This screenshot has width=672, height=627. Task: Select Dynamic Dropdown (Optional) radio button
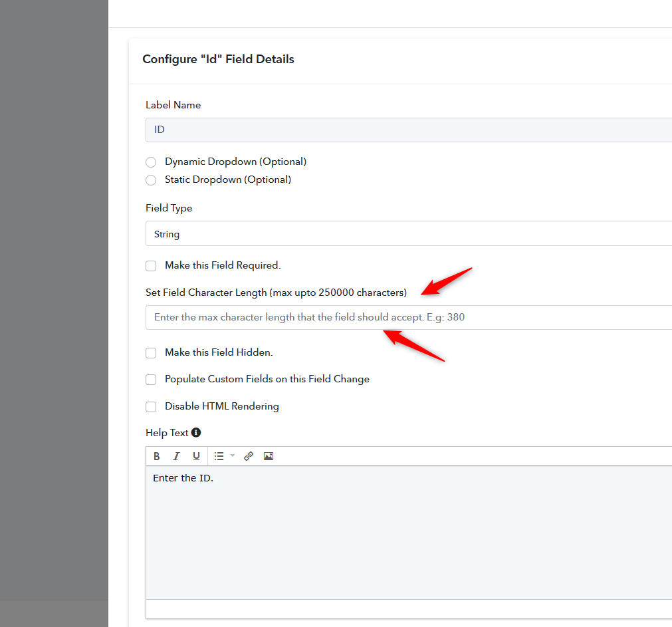click(x=151, y=162)
